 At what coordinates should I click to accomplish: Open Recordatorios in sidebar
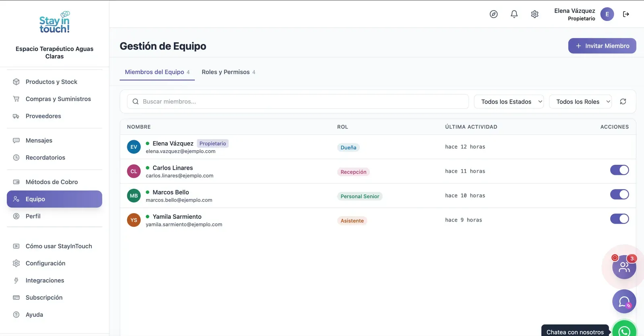(x=54, y=158)
